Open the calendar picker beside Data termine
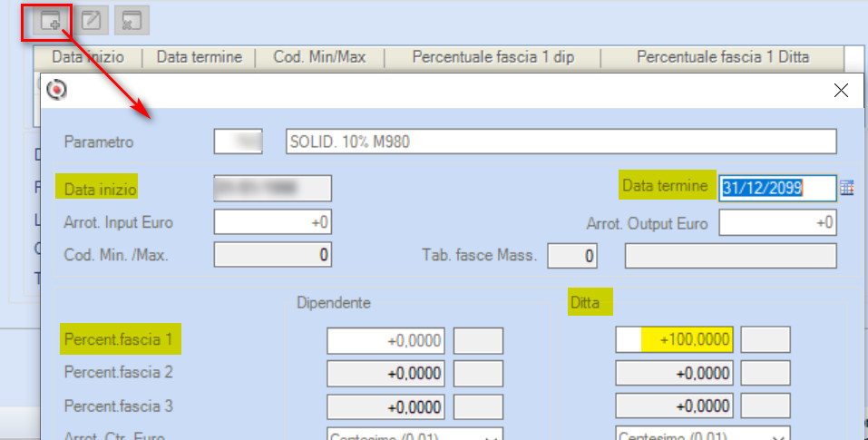 847,188
